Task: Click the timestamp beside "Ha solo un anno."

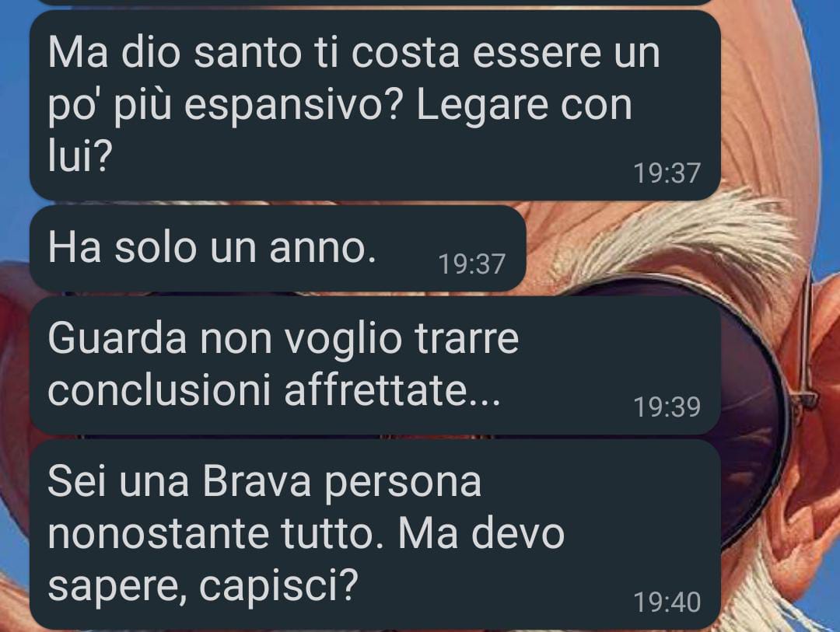Action: coord(472,264)
